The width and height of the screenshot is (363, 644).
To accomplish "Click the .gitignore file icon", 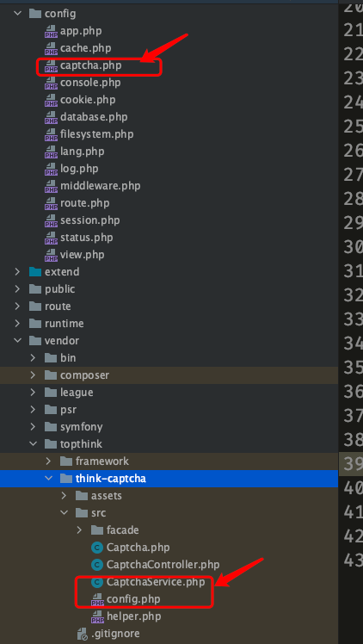I will 82,634.
